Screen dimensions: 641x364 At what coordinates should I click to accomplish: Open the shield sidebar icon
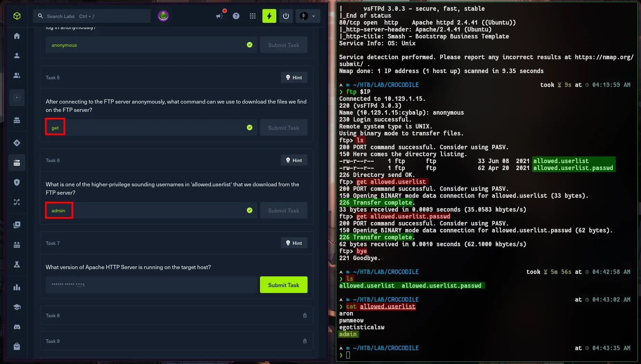click(x=17, y=183)
